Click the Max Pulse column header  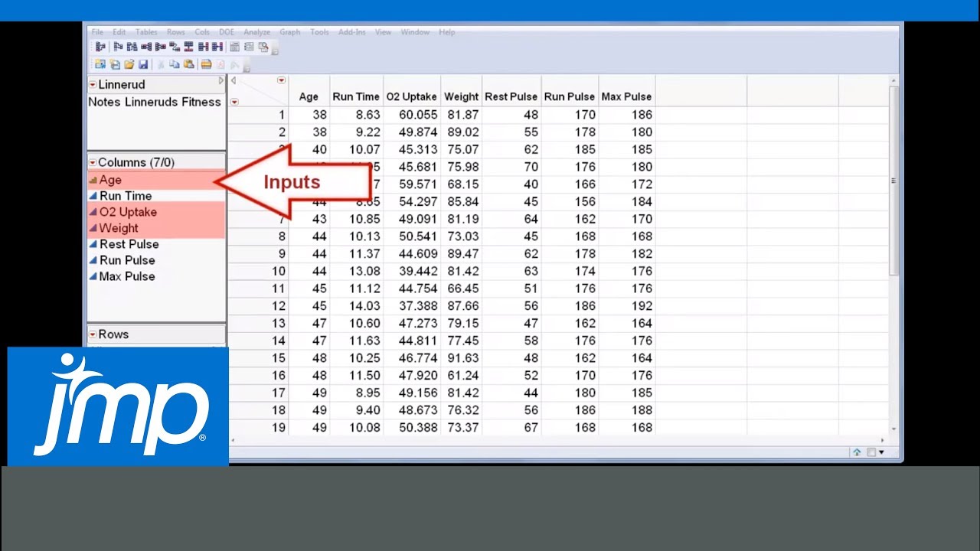coord(627,96)
